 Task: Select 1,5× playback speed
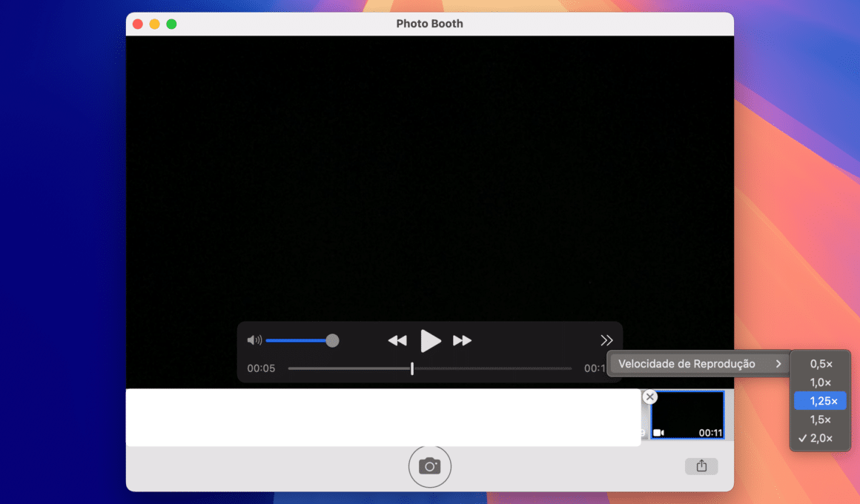point(821,420)
